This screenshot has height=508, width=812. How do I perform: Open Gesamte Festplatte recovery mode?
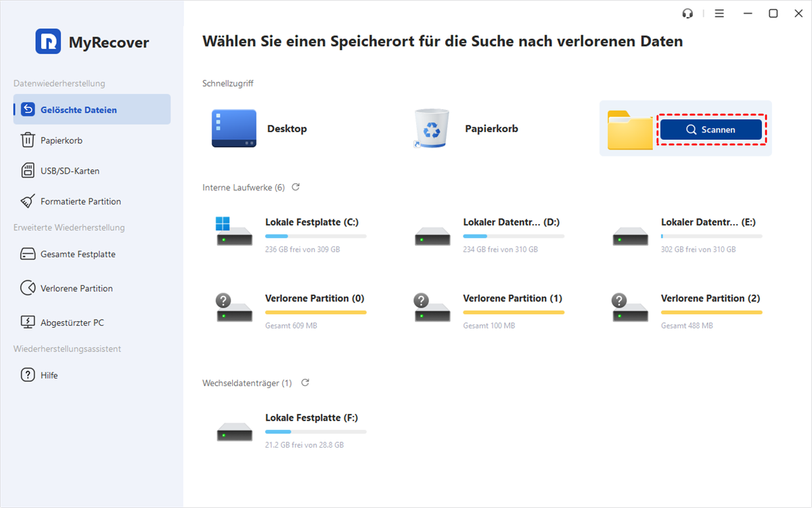(x=77, y=254)
